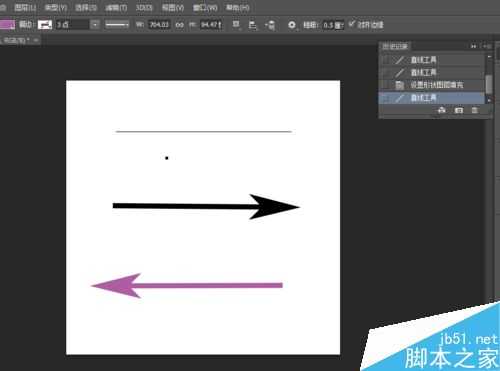Set history brush source on first 直线工具 state
The height and width of the screenshot is (371, 500).
tap(386, 60)
